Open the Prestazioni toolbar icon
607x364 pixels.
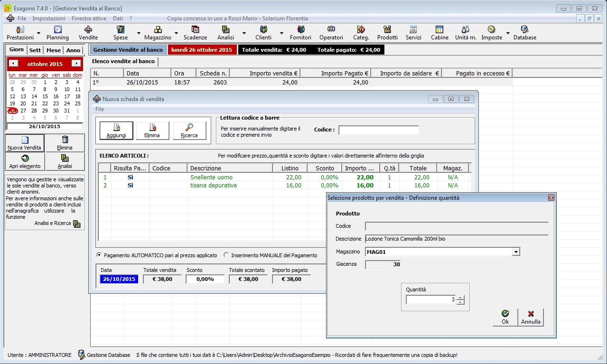(x=20, y=33)
